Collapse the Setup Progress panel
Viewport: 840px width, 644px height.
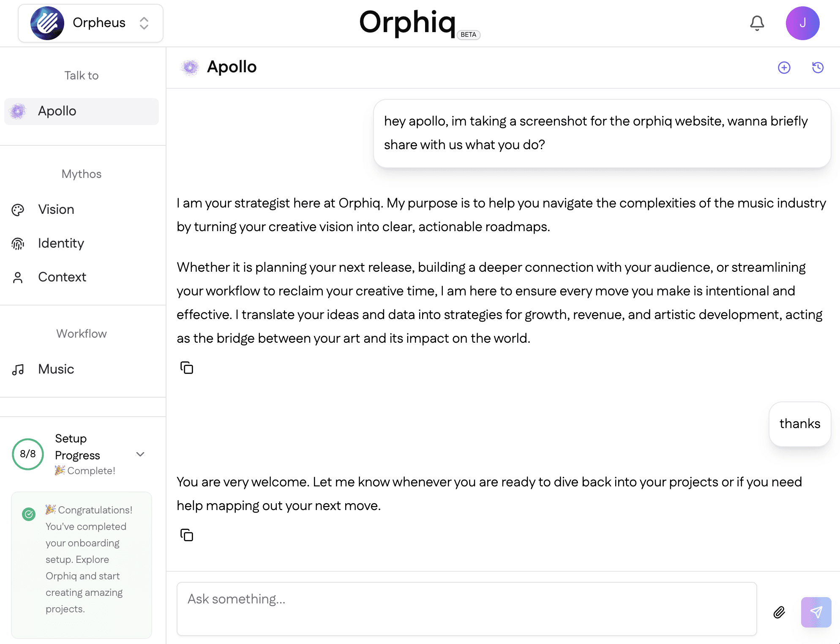point(140,454)
